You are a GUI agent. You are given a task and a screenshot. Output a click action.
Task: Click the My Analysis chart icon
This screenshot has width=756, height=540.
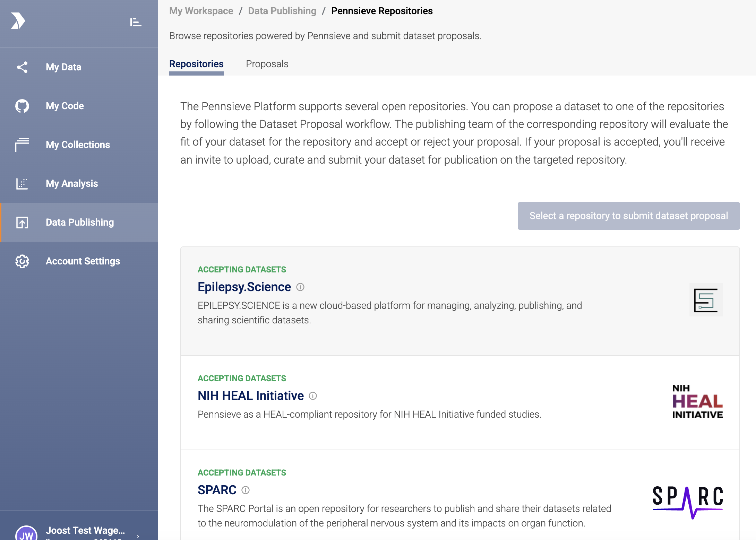coord(22,183)
